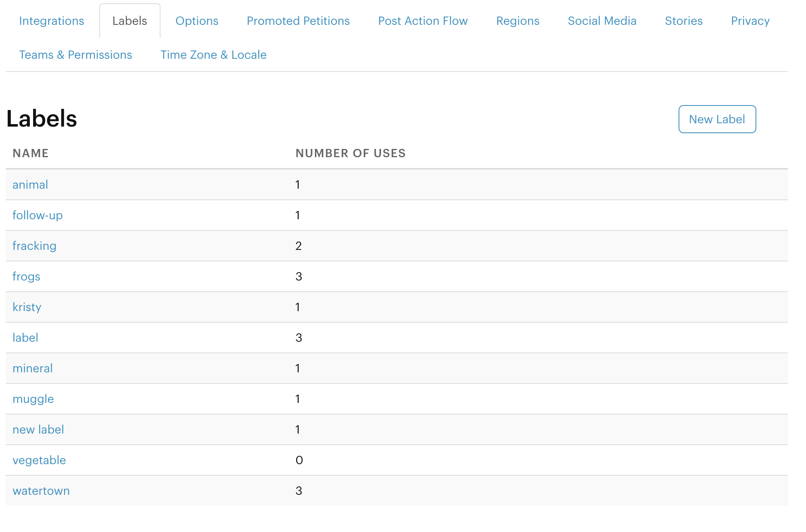Open the animal label
Image resolution: width=806 pixels, height=532 pixels.
pos(30,185)
